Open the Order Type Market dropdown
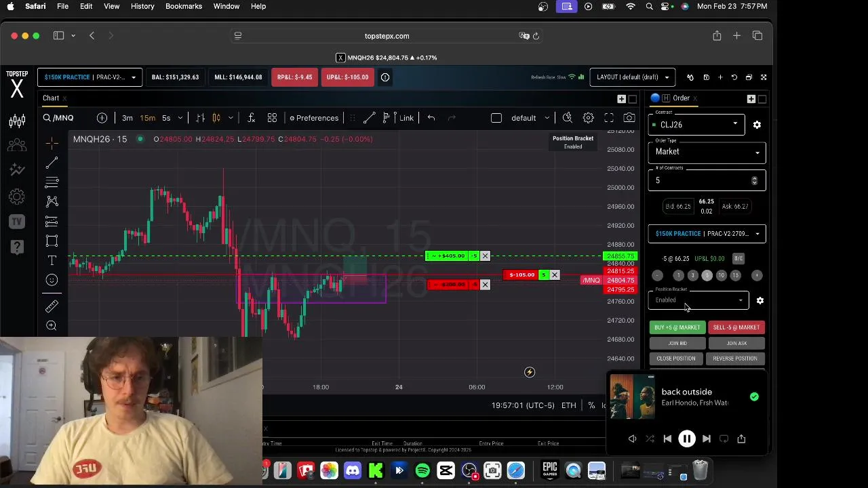 coord(707,152)
